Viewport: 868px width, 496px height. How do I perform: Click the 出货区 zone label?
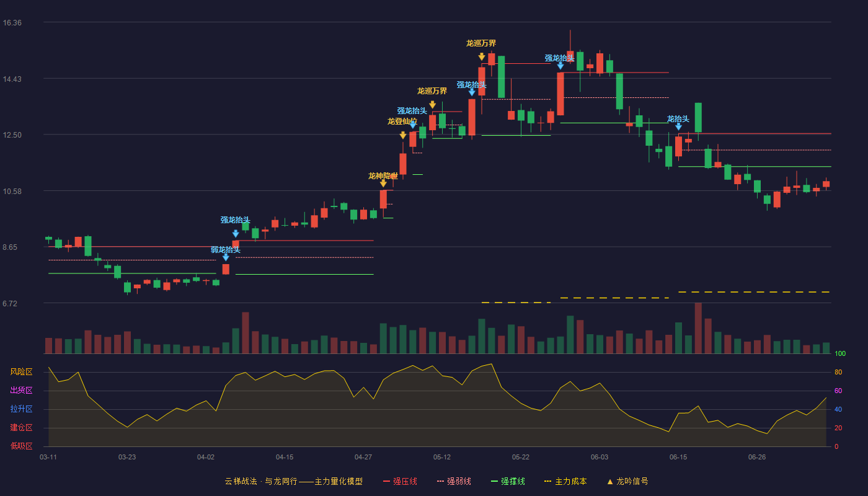[22, 391]
